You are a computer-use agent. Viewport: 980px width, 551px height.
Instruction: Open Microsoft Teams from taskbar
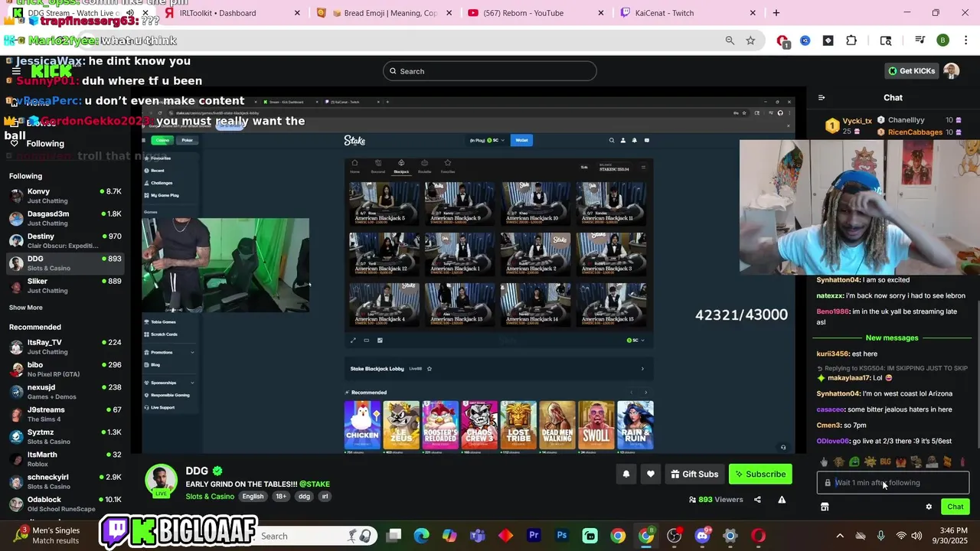click(478, 536)
